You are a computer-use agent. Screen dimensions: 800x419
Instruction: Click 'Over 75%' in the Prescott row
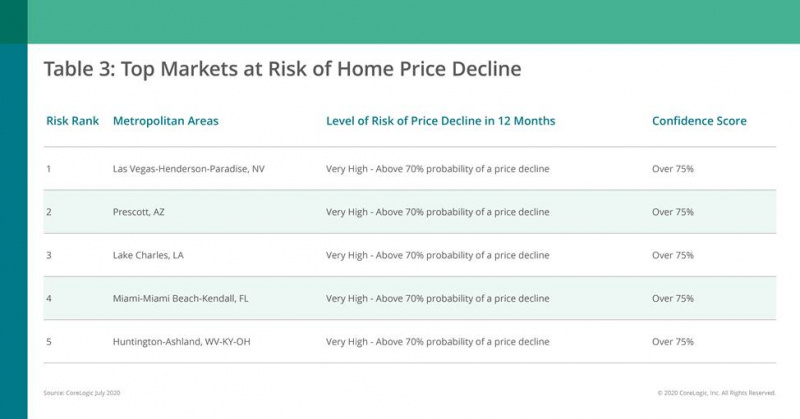[672, 212]
